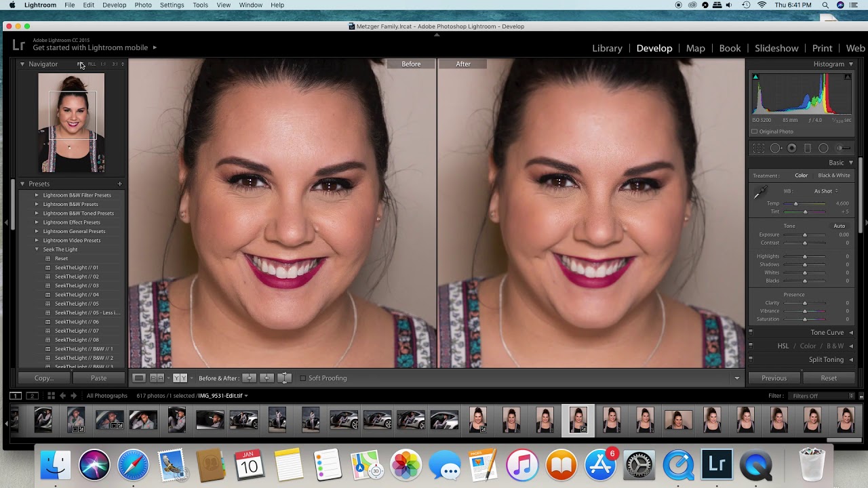Viewport: 868px width, 488px height.
Task: Adjust the Exposure slider
Action: tap(805, 235)
